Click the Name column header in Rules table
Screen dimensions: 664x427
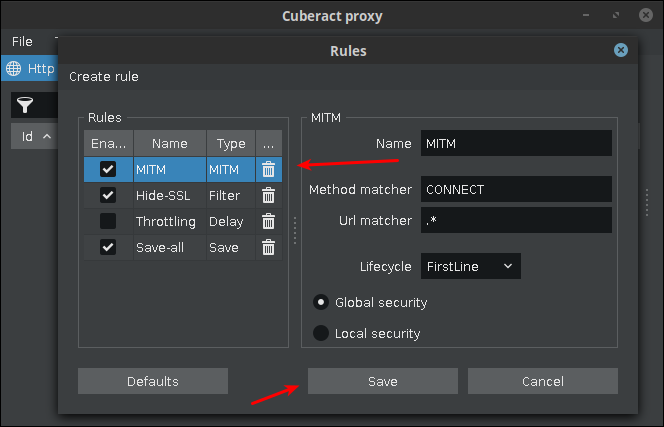(170, 143)
